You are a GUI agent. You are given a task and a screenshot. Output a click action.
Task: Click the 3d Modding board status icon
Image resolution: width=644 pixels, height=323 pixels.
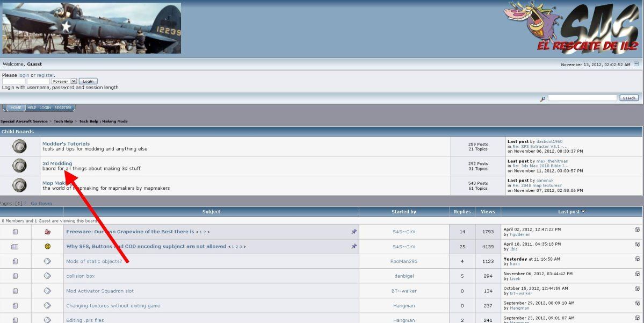19,166
